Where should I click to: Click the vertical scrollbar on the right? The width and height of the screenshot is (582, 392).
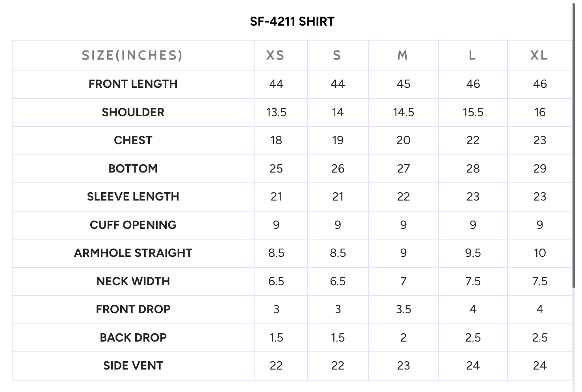click(x=574, y=146)
